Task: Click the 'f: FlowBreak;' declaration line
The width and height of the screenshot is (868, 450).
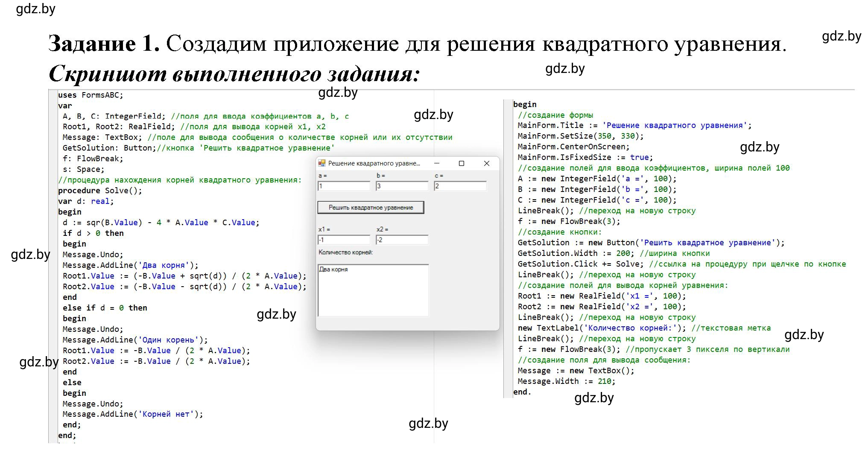Action: click(93, 159)
